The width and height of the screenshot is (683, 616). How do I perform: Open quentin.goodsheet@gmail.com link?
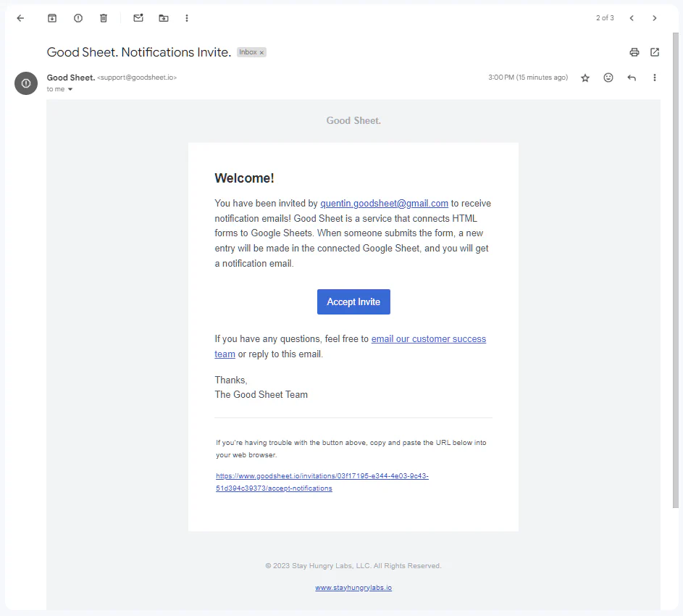tap(384, 203)
